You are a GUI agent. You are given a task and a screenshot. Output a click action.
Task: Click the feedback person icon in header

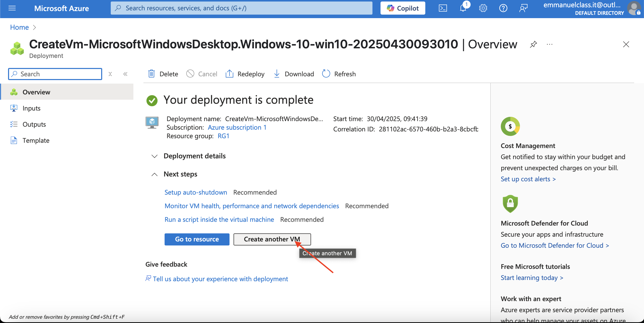[523, 8]
